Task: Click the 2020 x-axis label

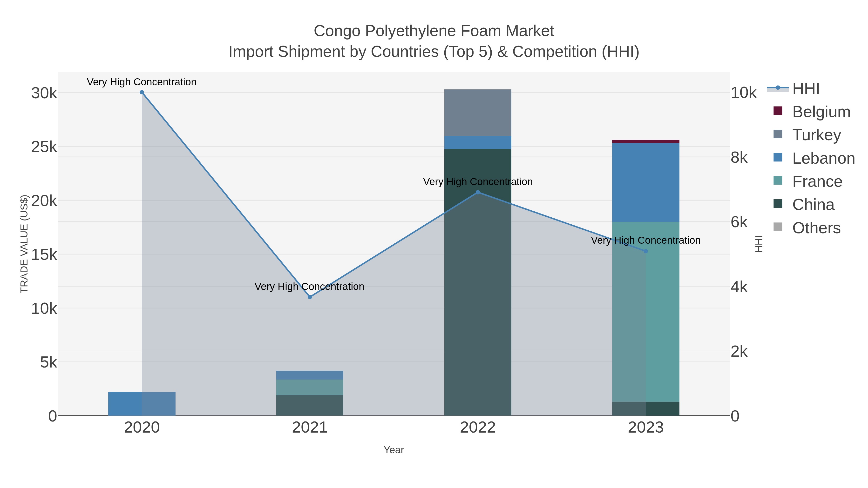Action: (142, 428)
